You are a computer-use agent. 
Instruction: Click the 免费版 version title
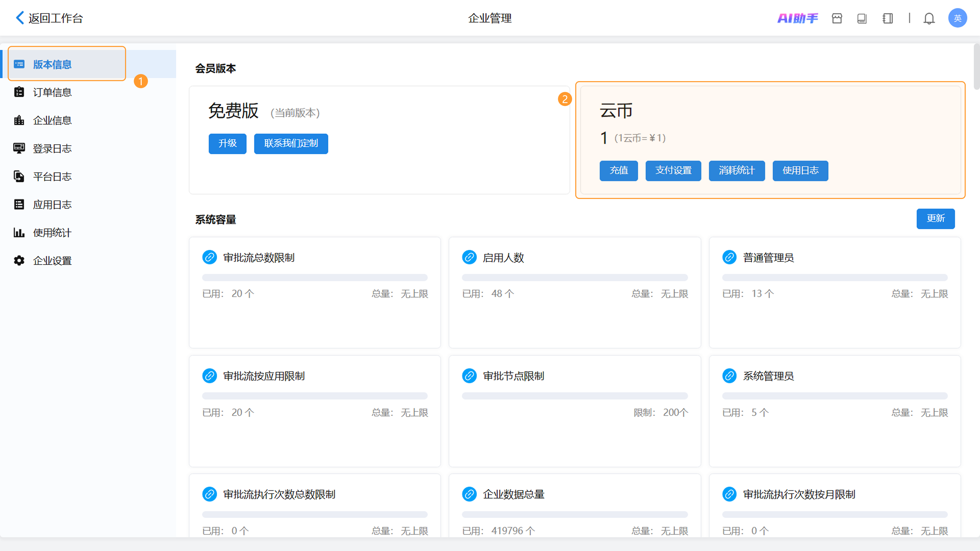click(234, 111)
